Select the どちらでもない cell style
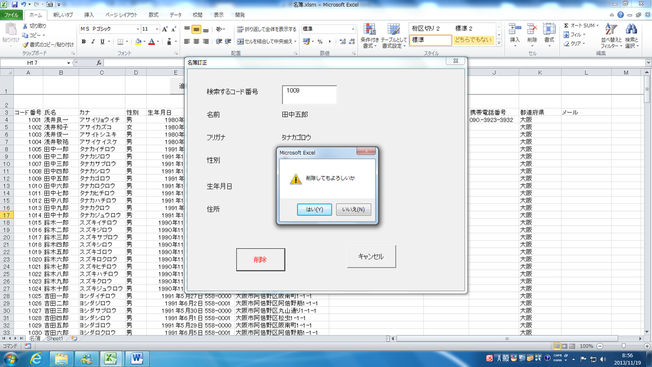652x367 pixels. click(x=473, y=40)
